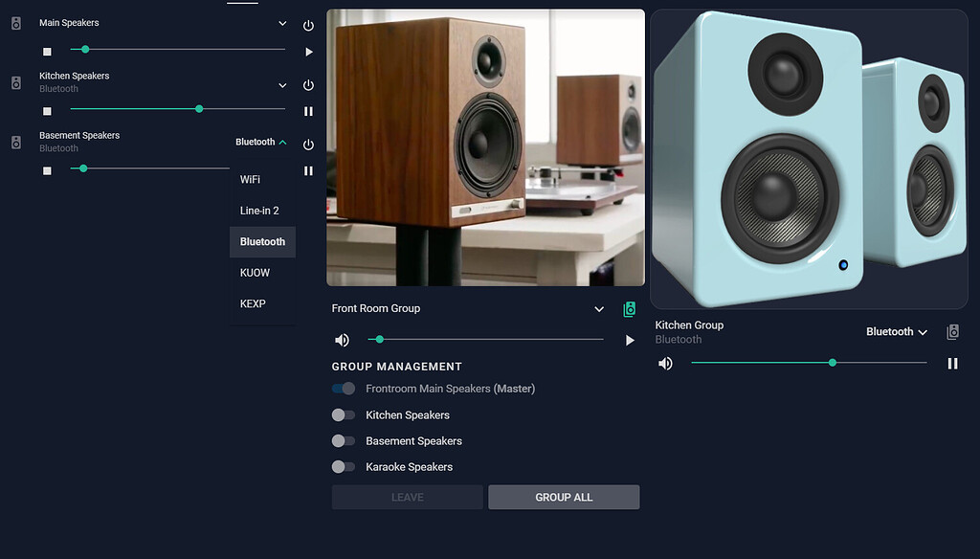Adjust the Kitchen Group volume slider

pyautogui.click(x=833, y=363)
